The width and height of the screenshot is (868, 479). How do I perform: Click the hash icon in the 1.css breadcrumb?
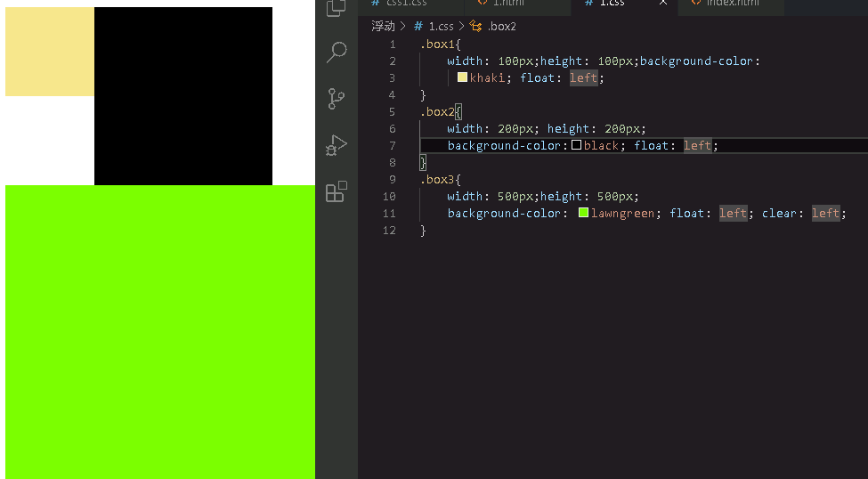click(x=419, y=26)
